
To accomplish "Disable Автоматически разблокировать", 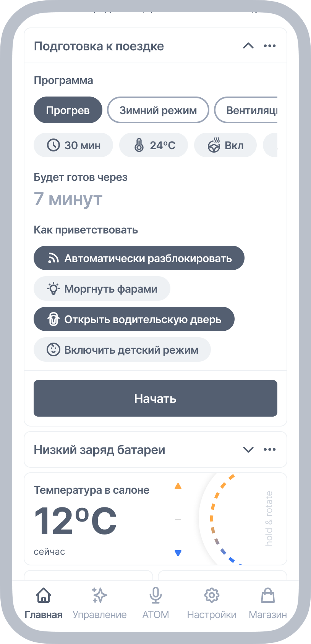I will 139,258.
